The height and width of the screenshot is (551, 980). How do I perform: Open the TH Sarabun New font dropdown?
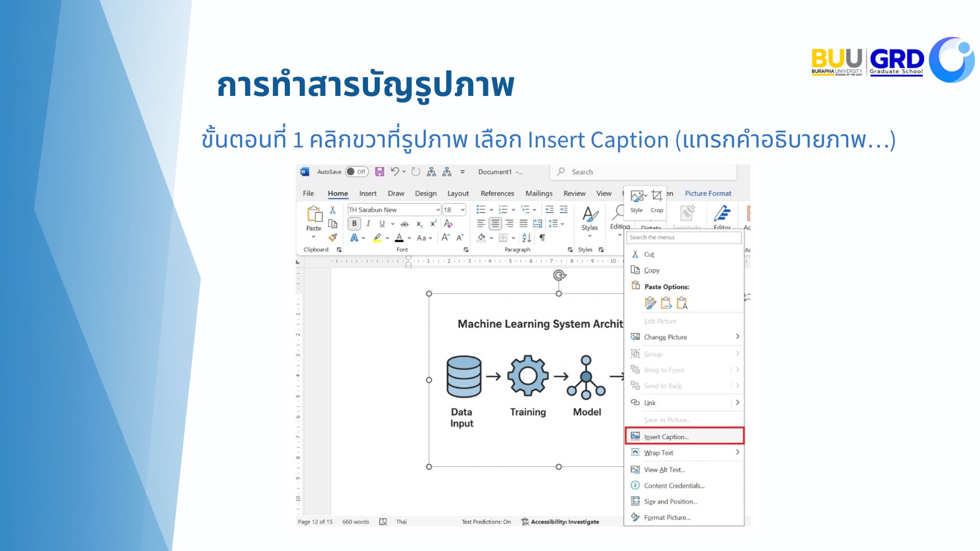click(x=438, y=210)
